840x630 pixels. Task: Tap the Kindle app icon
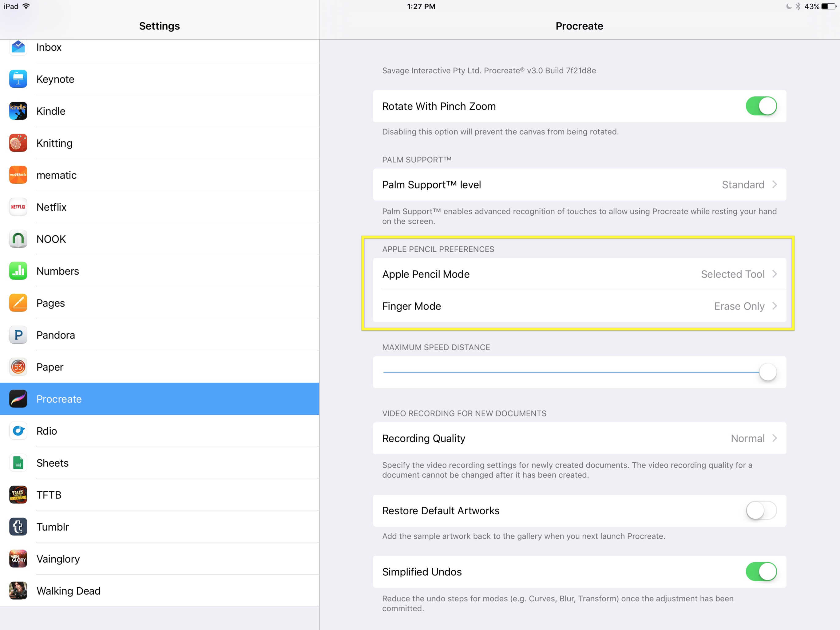pos(18,111)
